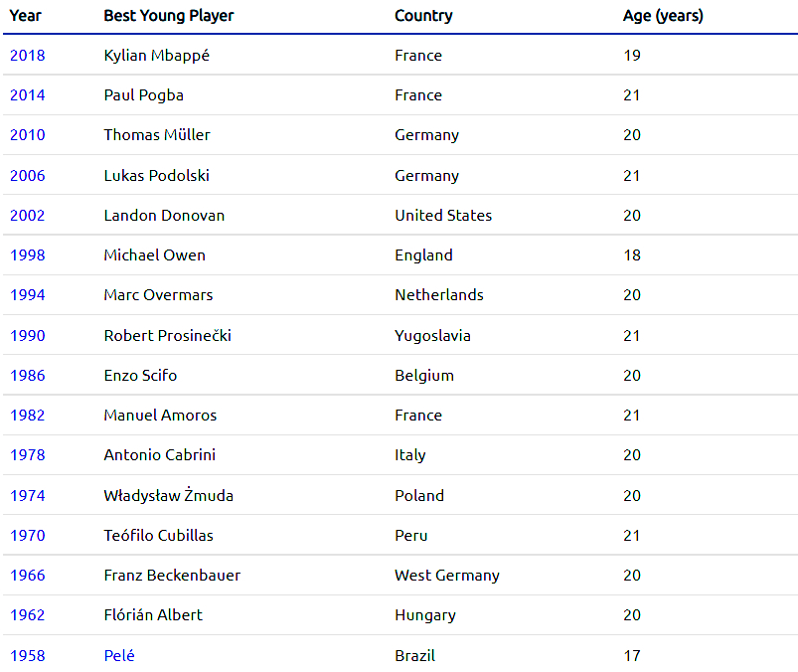Image resolution: width=798 pixels, height=672 pixels.
Task: Click the Best Young Player header
Action: pyautogui.click(x=169, y=16)
